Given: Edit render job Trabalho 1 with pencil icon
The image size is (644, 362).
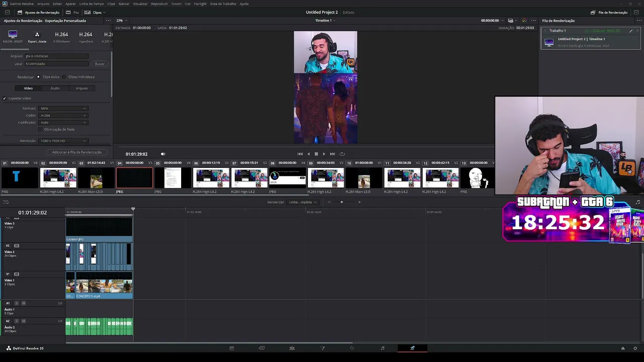Looking at the screenshot, I should [631, 31].
